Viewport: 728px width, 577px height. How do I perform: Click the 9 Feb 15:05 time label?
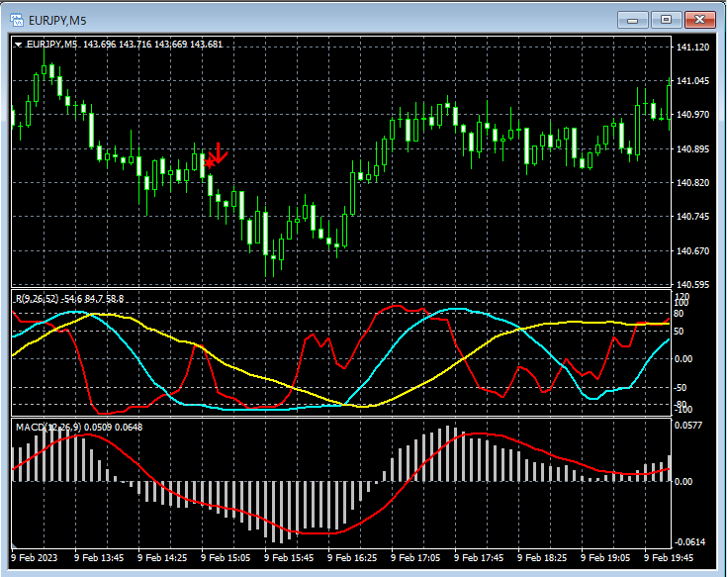click(x=224, y=558)
